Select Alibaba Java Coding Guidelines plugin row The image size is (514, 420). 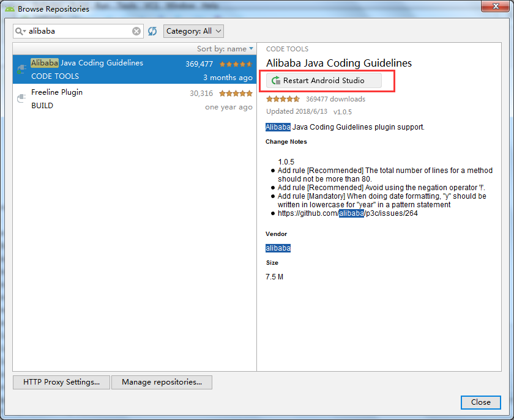click(135, 69)
